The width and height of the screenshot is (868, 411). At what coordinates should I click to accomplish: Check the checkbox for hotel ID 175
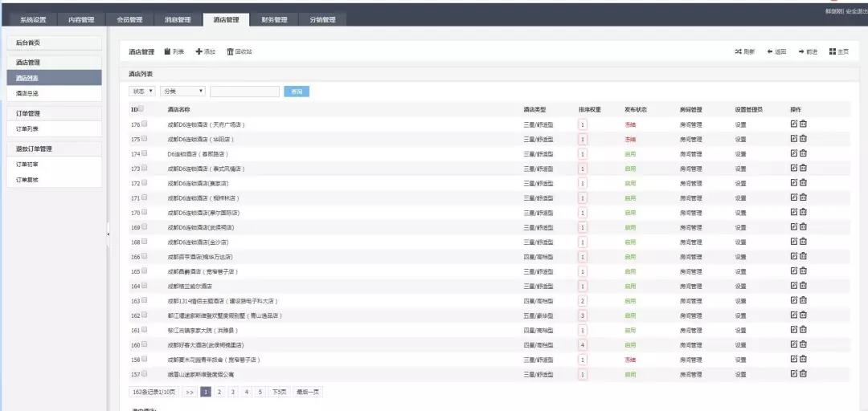coord(145,139)
